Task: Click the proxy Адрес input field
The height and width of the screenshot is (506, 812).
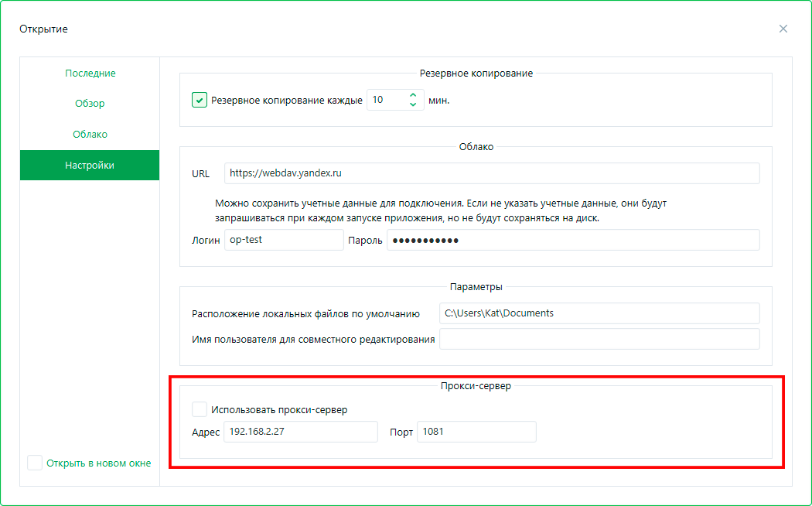Action: (300, 432)
